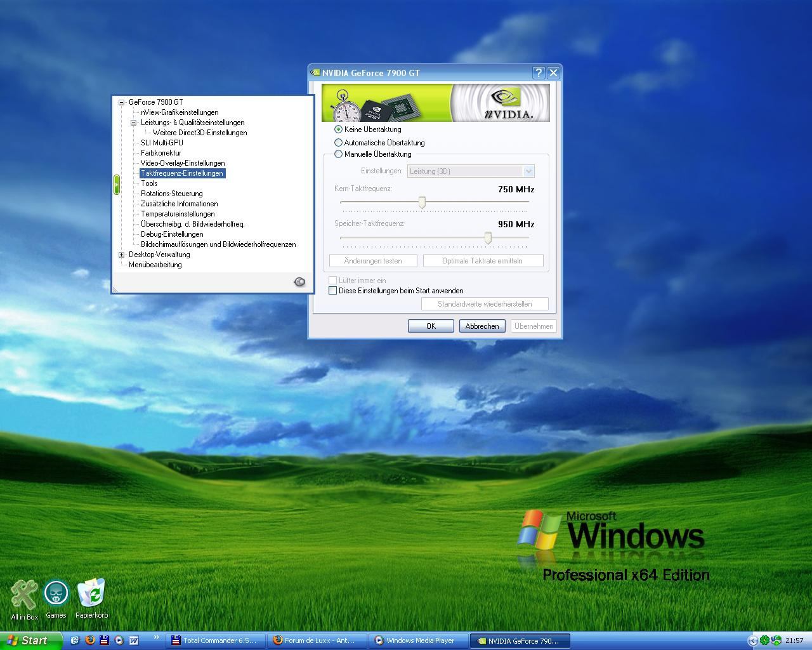Collapse the GeForce 7900 GT tree node
The height and width of the screenshot is (650, 812).
click(x=121, y=102)
